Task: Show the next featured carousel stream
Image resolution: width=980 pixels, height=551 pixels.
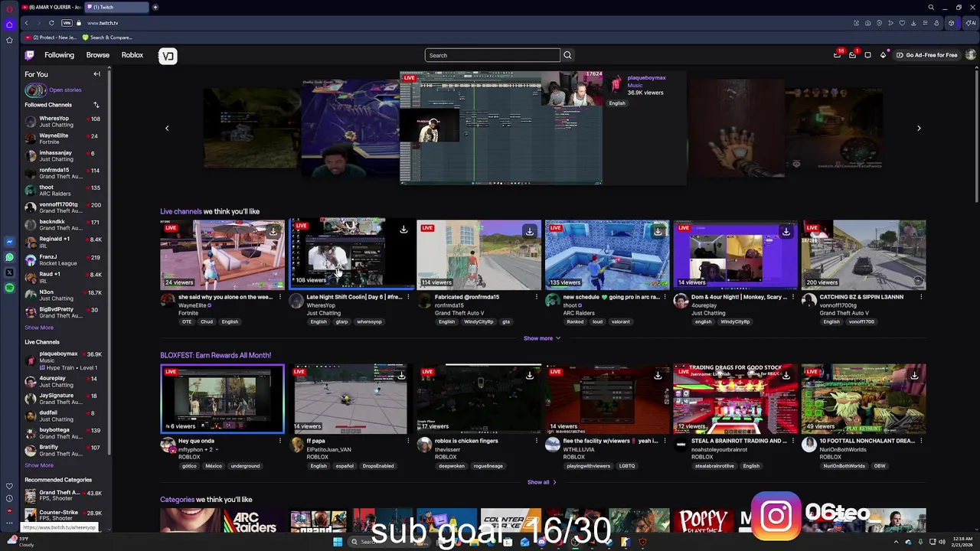Action: pos(919,128)
